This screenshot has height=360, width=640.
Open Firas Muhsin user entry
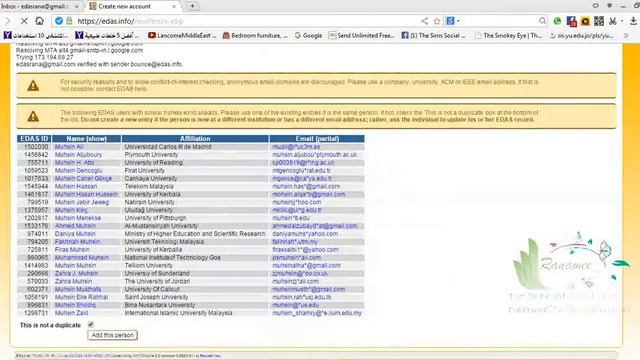(x=72, y=250)
